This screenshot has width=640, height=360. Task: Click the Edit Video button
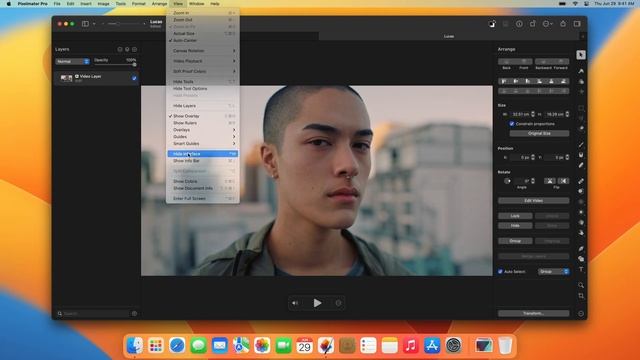[x=533, y=200]
